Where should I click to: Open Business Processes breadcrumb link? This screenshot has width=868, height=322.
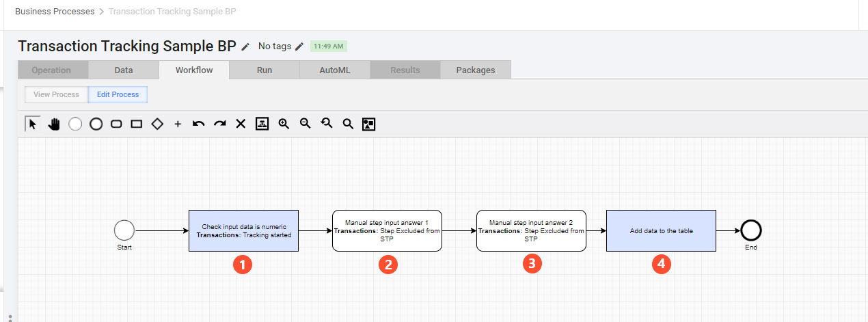click(55, 12)
